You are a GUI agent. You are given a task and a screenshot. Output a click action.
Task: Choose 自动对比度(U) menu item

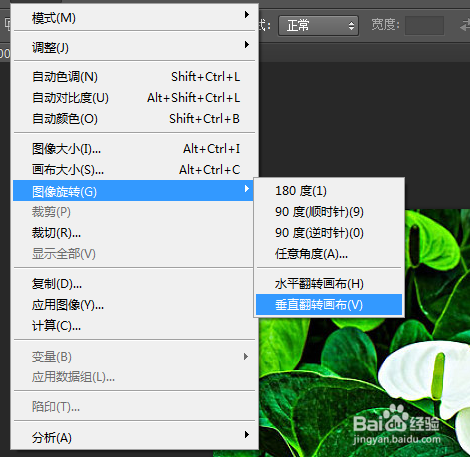[x=134, y=98]
